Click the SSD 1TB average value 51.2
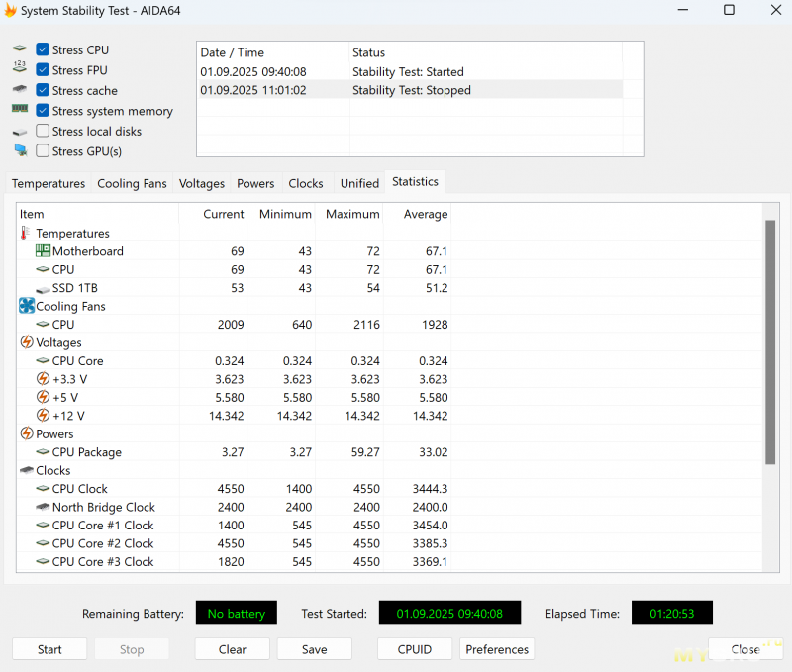Screen dimensions: 792x672 (437, 288)
